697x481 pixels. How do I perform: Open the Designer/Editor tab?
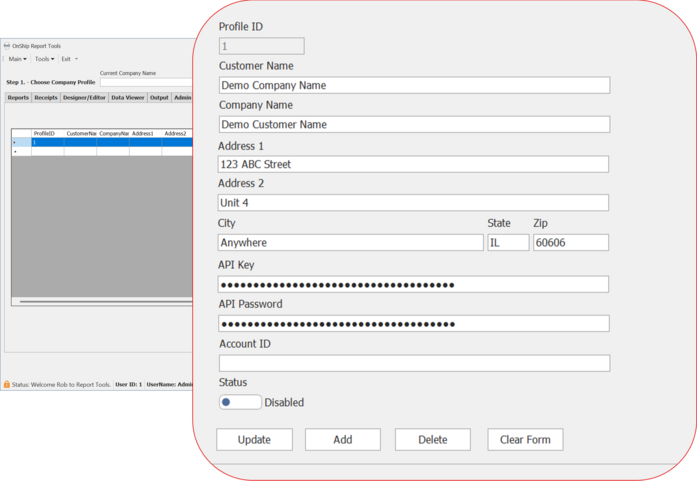click(84, 98)
